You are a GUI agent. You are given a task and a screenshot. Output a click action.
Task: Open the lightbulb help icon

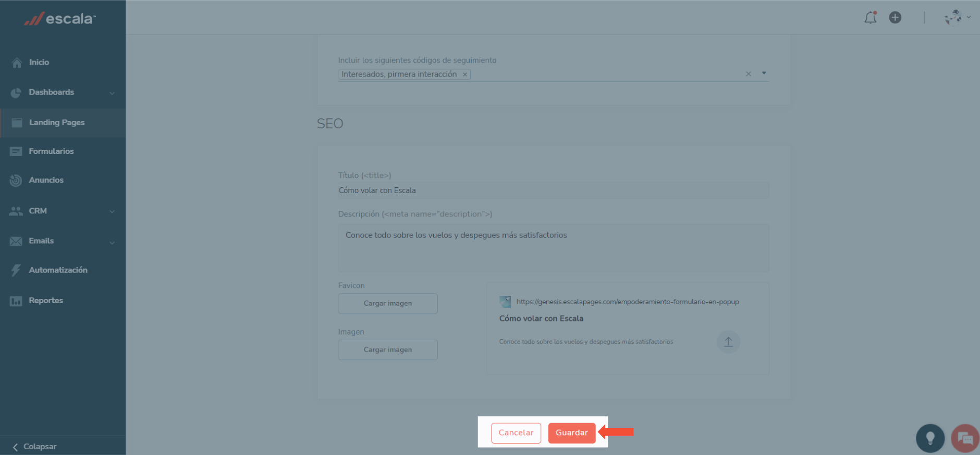click(x=930, y=438)
